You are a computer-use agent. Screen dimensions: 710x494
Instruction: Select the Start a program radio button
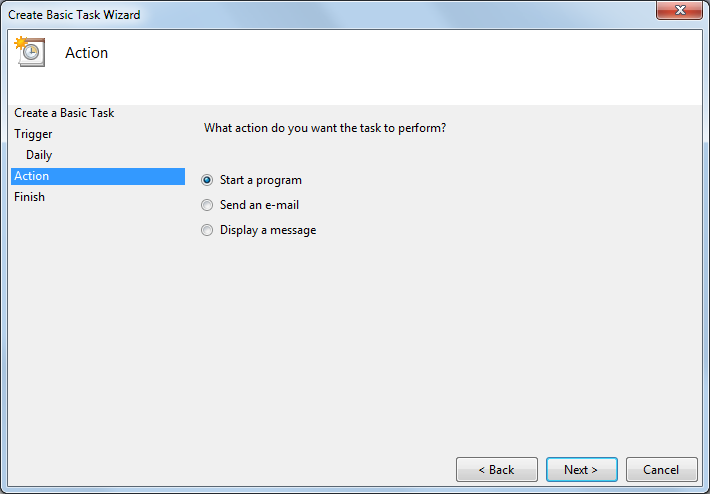[x=207, y=180]
